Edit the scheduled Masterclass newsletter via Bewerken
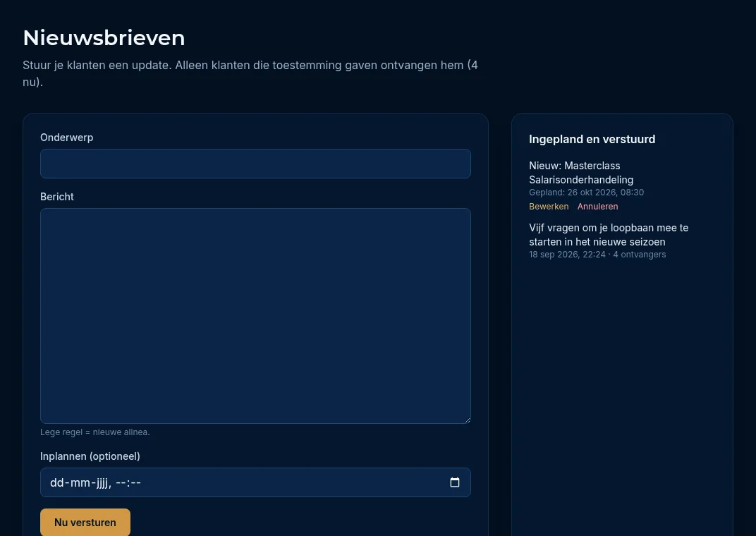The height and width of the screenshot is (536, 756). [549, 207]
